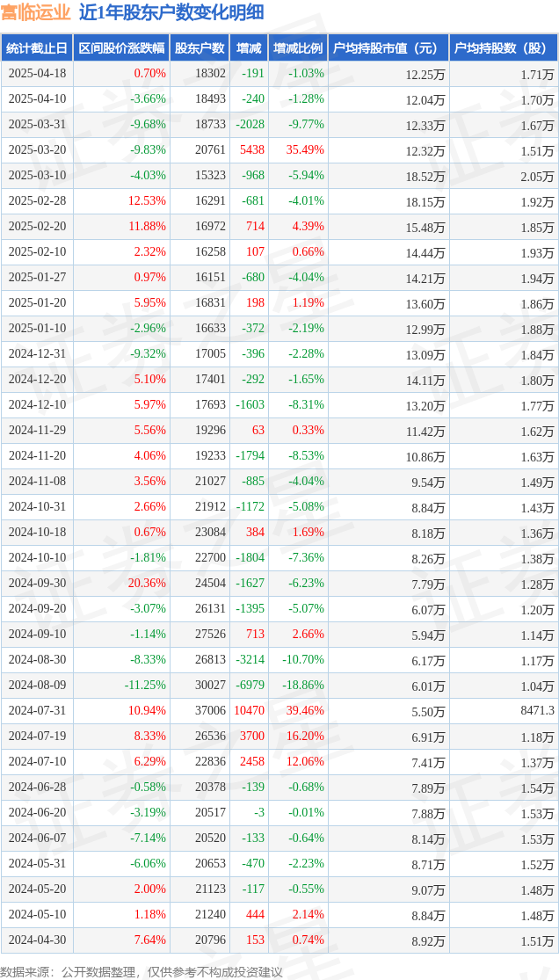Image resolution: width=559 pixels, height=980 pixels.
Task: Click the 8471.3 average shares value
Action: 536,711
